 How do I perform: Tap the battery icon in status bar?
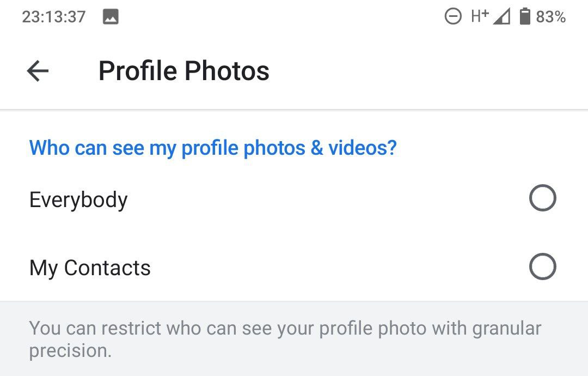point(525,16)
